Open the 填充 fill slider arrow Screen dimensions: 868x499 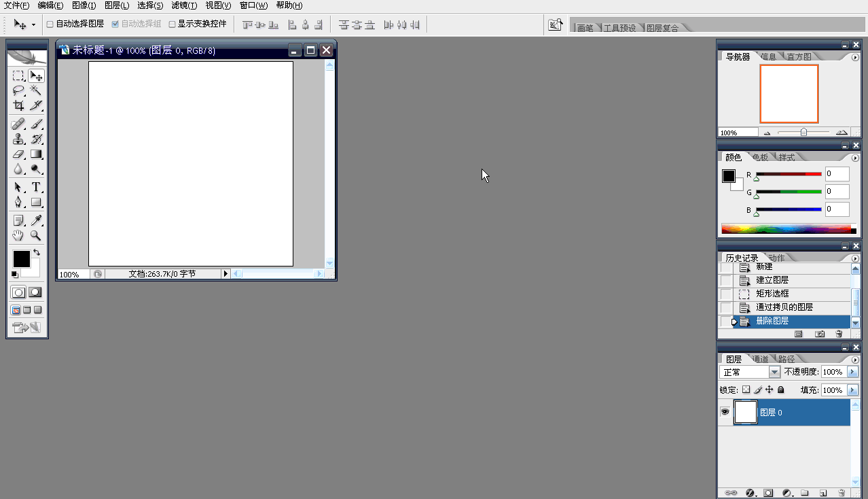[x=853, y=390]
